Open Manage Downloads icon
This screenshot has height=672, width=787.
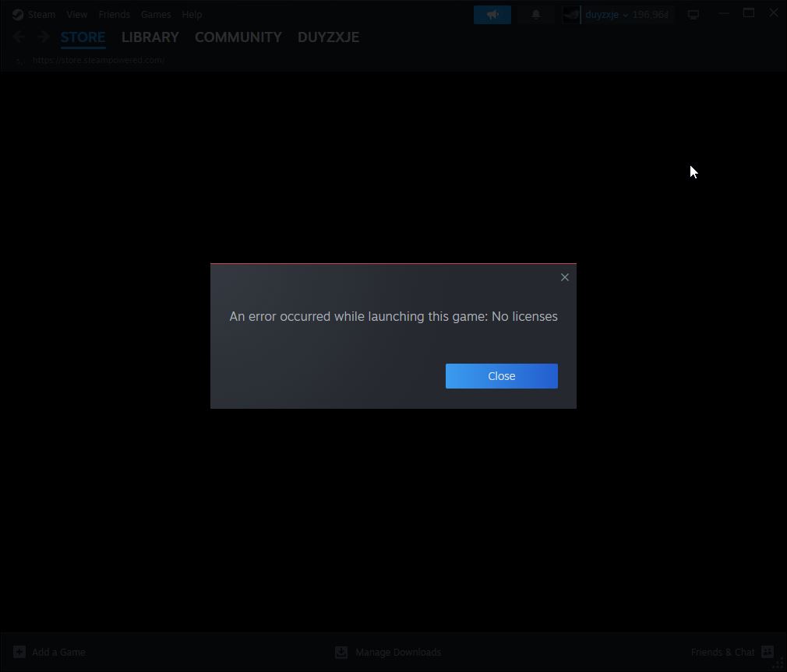coord(341,652)
